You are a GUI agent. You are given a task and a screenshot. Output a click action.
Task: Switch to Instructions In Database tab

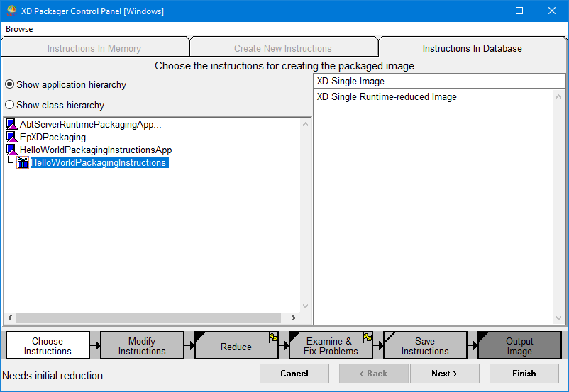472,48
